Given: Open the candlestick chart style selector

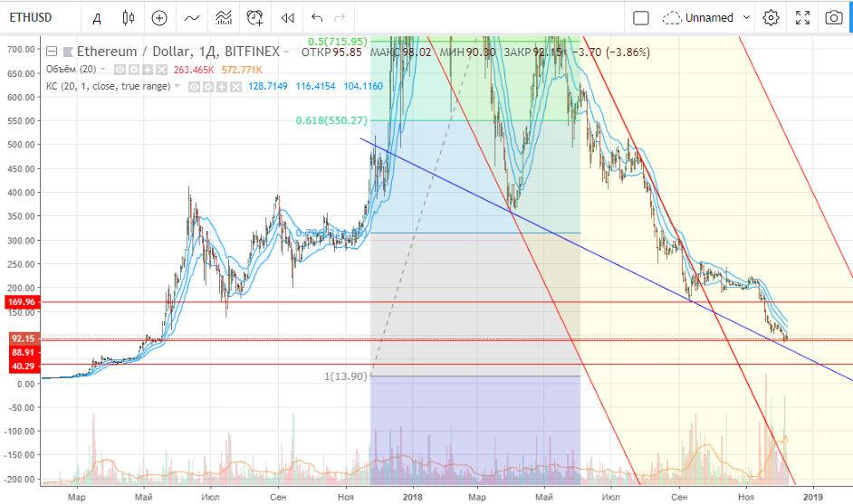Looking at the screenshot, I should [128, 17].
